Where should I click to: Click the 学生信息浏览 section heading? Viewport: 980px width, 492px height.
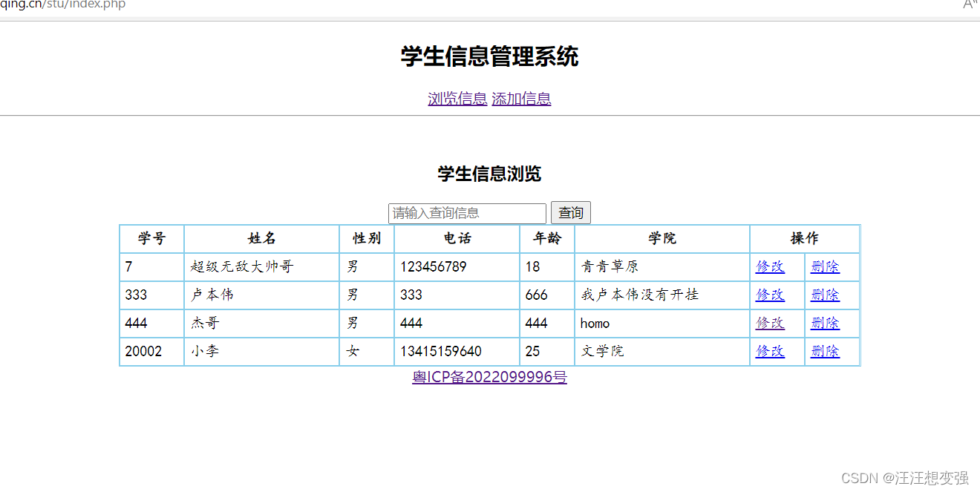489,174
